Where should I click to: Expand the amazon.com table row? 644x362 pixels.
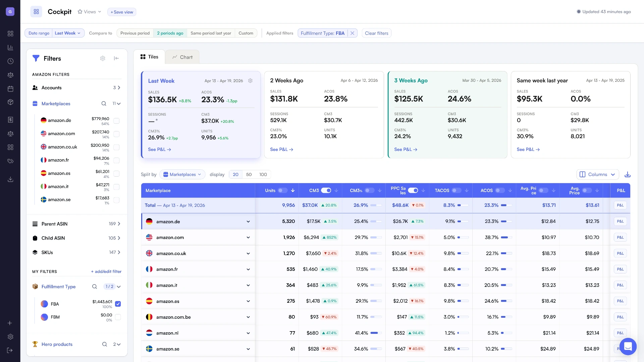click(248, 238)
